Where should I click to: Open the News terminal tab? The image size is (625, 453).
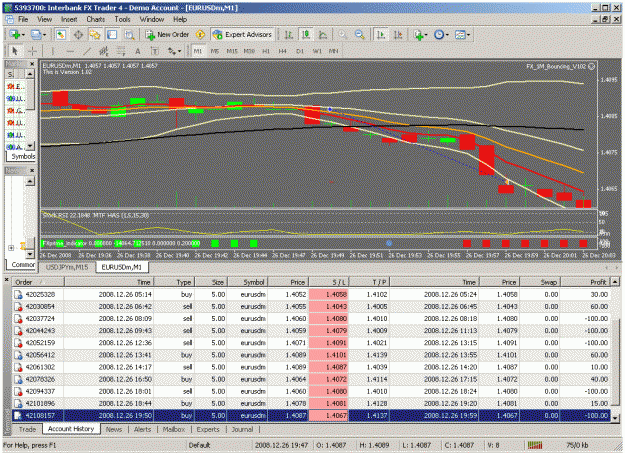click(114, 429)
